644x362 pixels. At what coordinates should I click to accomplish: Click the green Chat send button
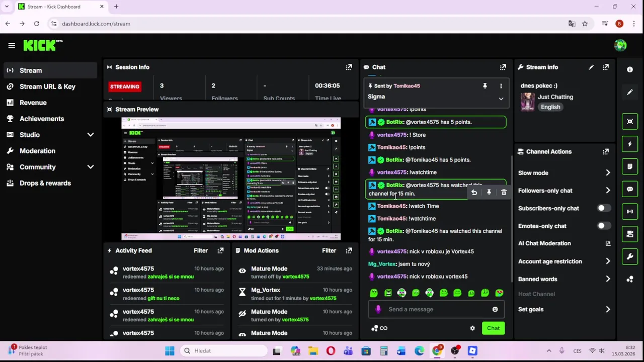[x=493, y=328]
